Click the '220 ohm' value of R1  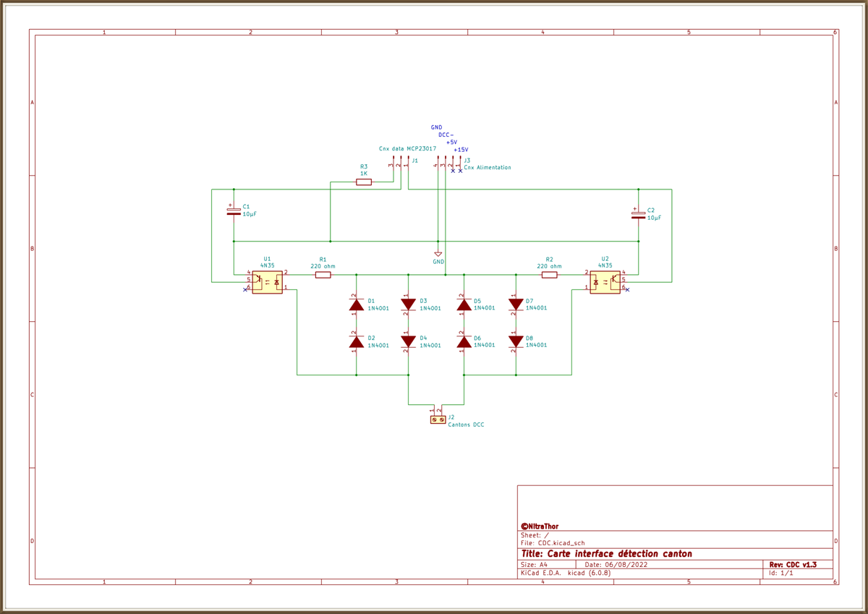(323, 266)
